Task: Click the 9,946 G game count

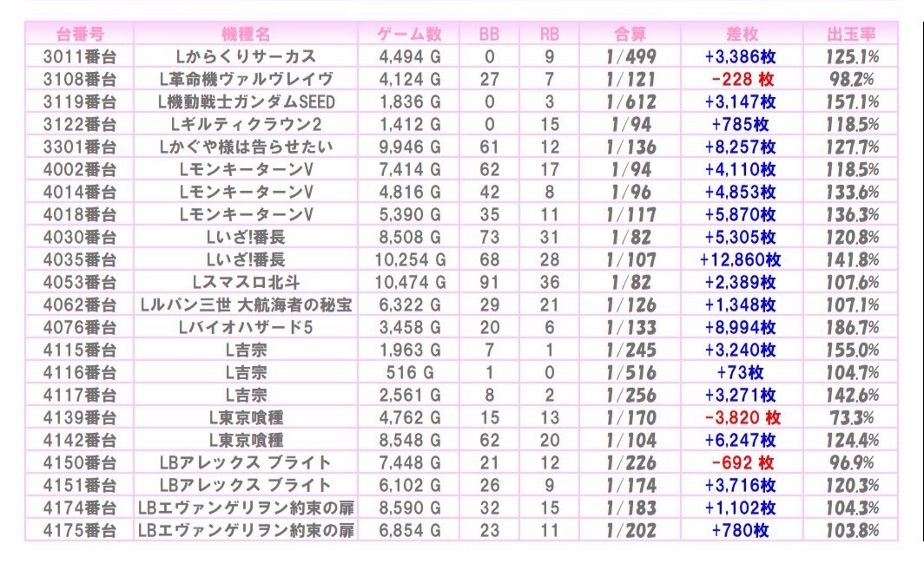Action: coord(410,147)
